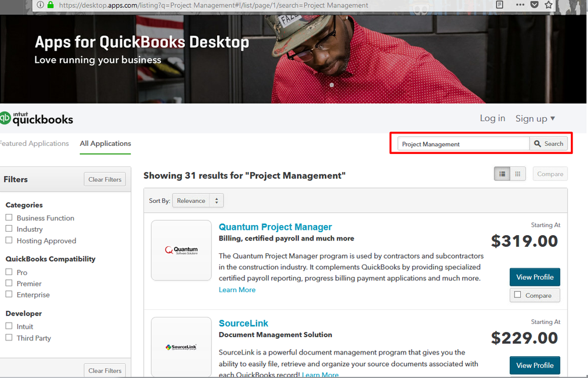Viewport: 588px width, 378px height.
Task: Click the Pocket save icon
Action: (x=534, y=5)
